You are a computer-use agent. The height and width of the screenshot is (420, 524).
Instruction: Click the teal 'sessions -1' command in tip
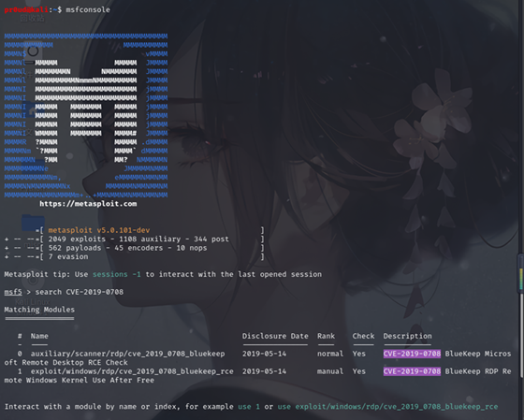(x=117, y=274)
